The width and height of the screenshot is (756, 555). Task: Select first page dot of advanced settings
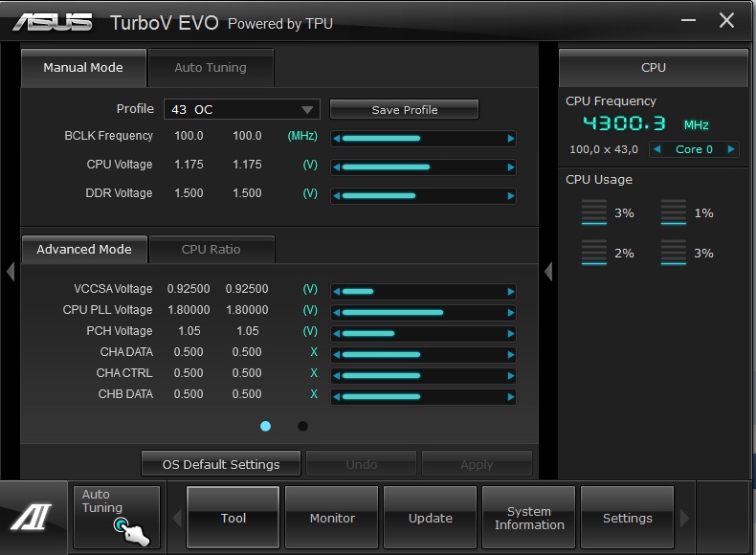(x=265, y=426)
